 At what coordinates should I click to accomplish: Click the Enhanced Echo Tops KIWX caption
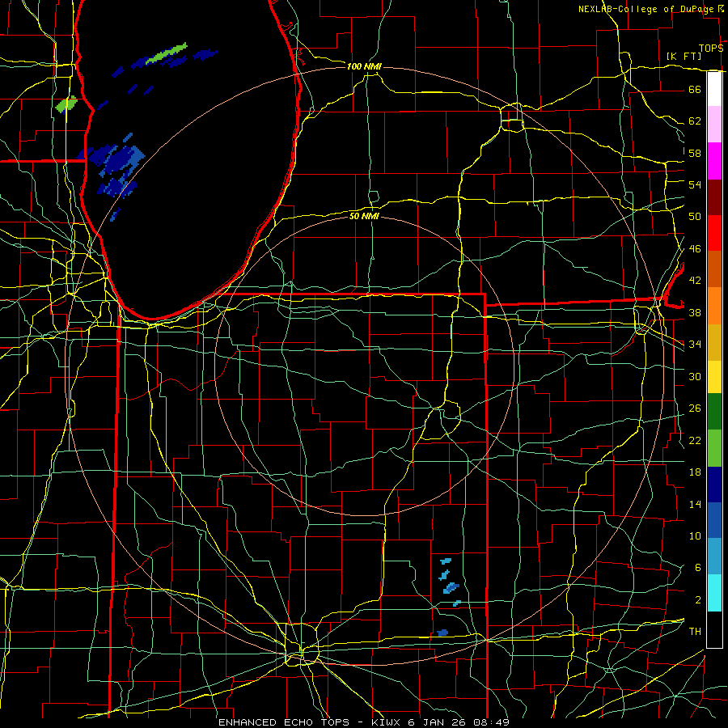coord(363,722)
